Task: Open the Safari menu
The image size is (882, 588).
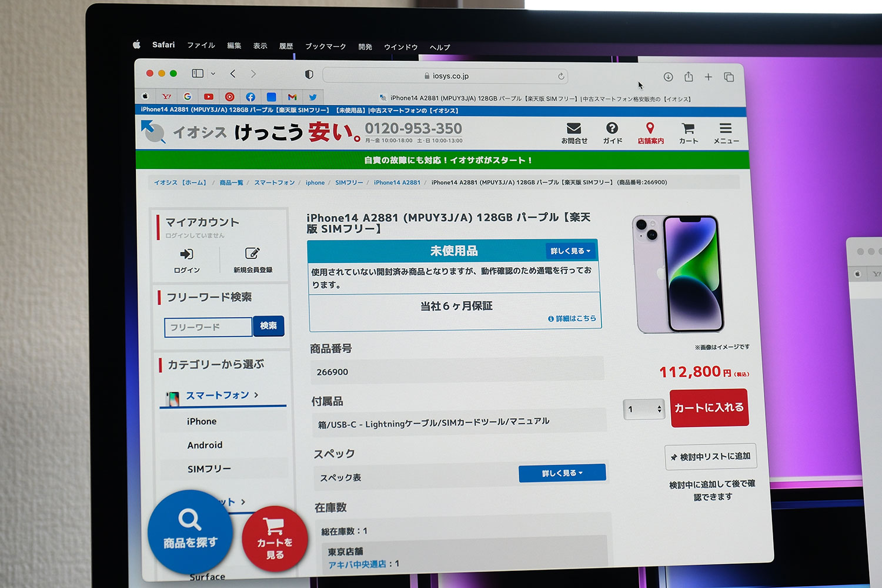Action: coord(163,45)
